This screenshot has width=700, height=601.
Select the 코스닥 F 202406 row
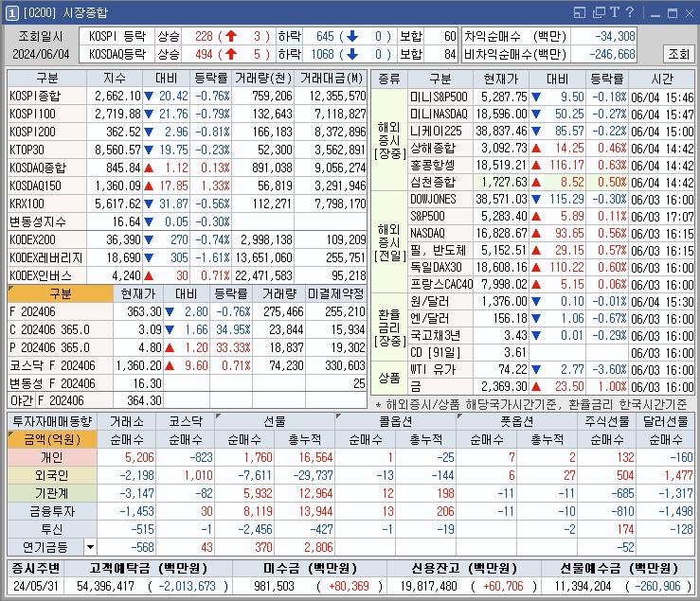[187, 365]
